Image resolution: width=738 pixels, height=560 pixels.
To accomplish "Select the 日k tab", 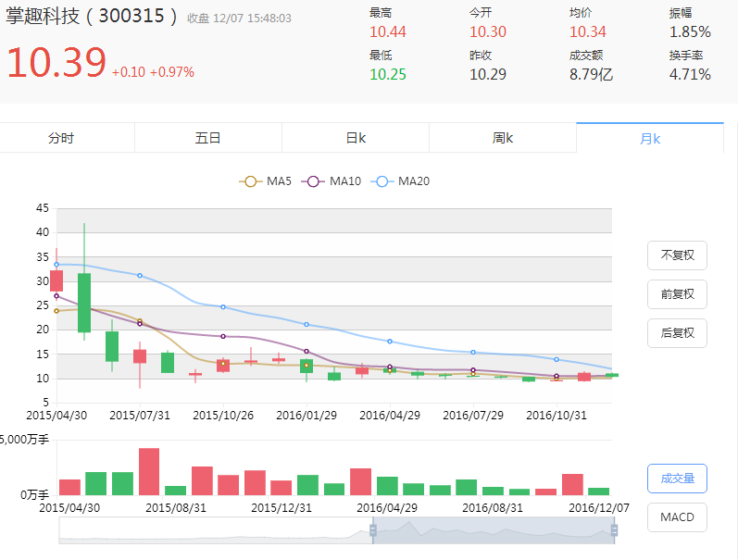I will (356, 138).
